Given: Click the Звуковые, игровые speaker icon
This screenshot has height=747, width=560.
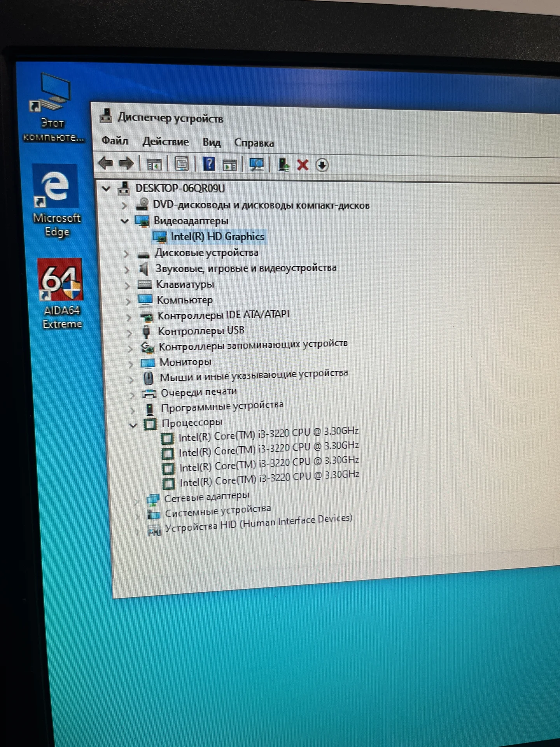Looking at the screenshot, I should tap(144, 269).
